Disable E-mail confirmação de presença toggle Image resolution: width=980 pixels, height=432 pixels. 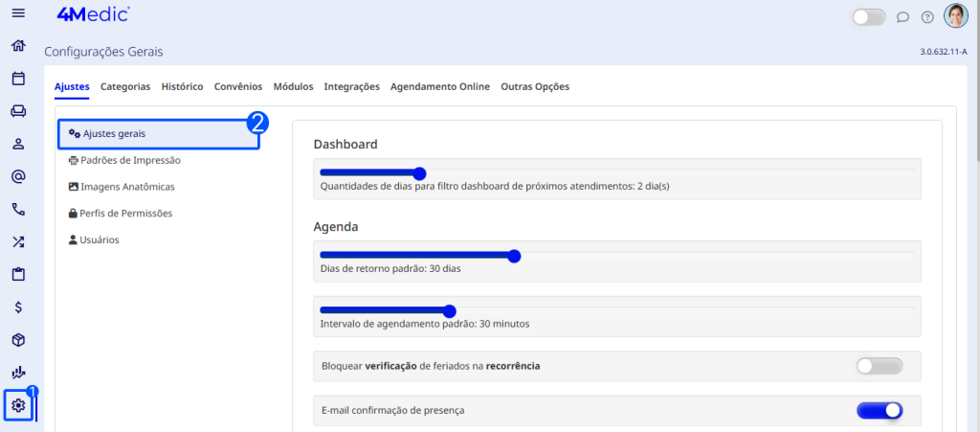879,410
